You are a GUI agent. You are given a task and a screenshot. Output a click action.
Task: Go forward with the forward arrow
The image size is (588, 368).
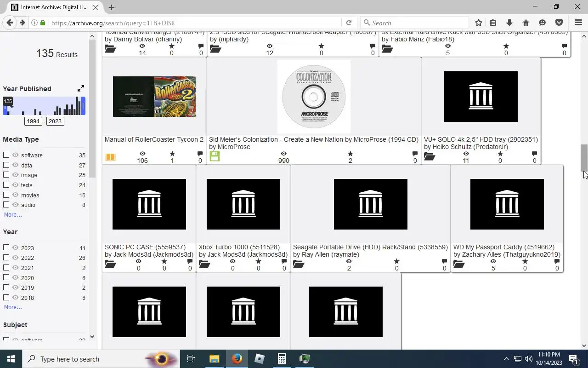click(22, 23)
